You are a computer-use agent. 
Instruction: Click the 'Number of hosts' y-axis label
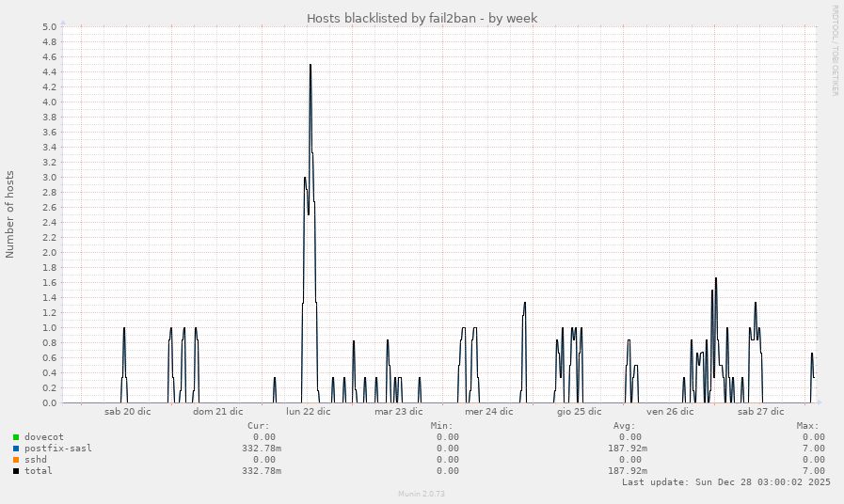pos(10,214)
